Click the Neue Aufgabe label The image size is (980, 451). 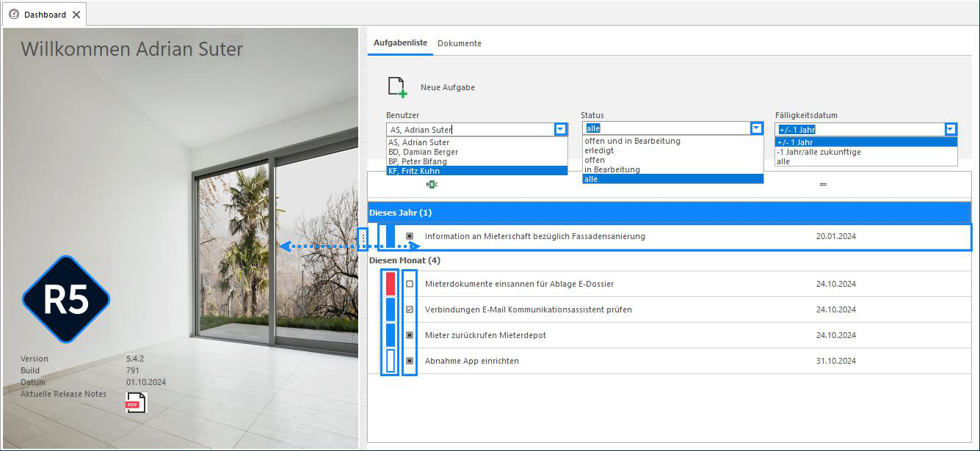(x=448, y=87)
